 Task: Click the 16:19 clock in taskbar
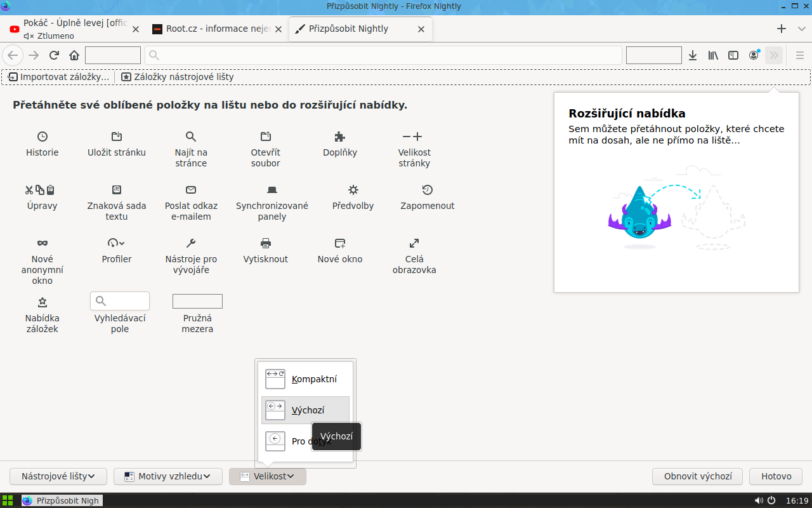point(797,500)
